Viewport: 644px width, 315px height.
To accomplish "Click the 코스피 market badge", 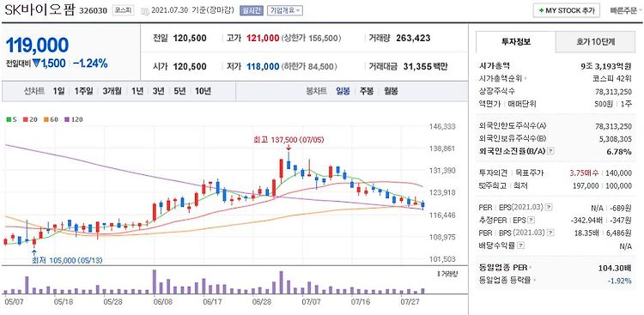I will point(123,11).
